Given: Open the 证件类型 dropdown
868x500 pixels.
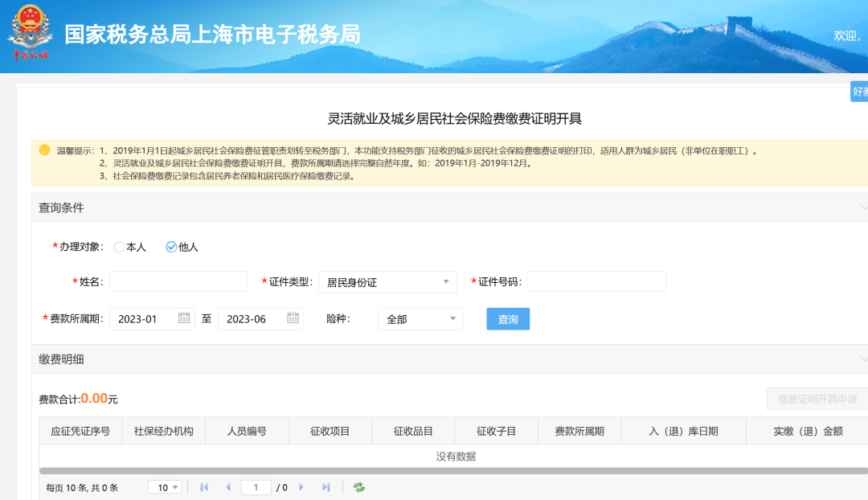Looking at the screenshot, I should (x=387, y=282).
